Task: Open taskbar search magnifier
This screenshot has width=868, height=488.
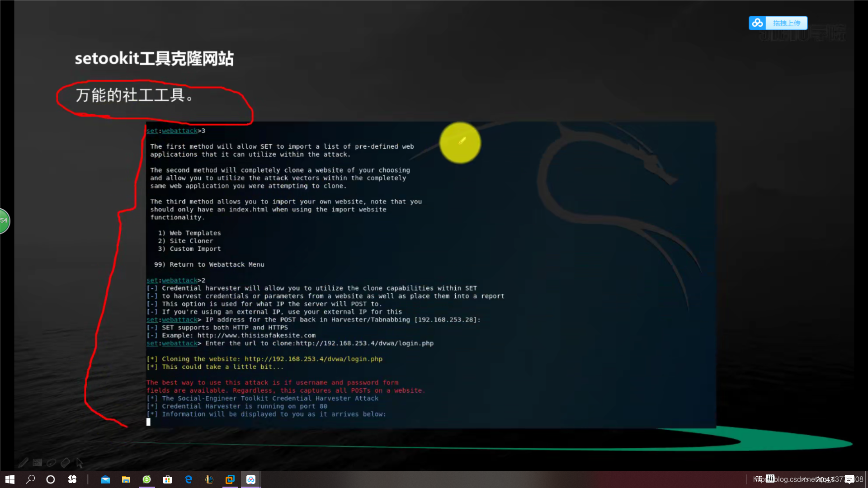Action: (x=30, y=479)
